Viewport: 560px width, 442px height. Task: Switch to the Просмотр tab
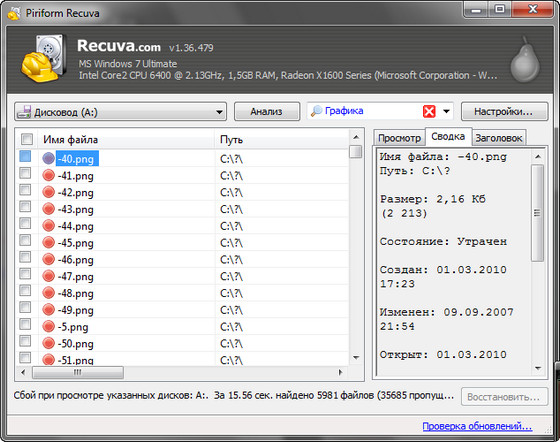click(x=399, y=138)
